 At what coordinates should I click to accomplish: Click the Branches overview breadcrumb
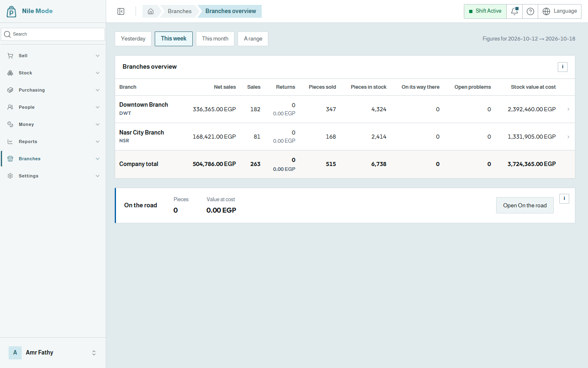[x=231, y=11]
